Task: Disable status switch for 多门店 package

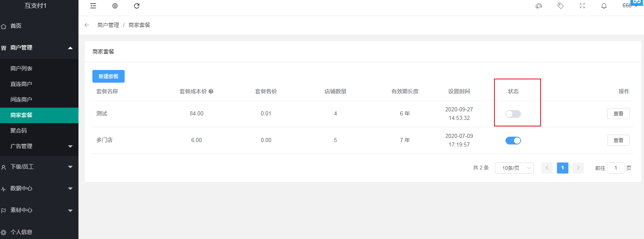Action: click(x=513, y=140)
